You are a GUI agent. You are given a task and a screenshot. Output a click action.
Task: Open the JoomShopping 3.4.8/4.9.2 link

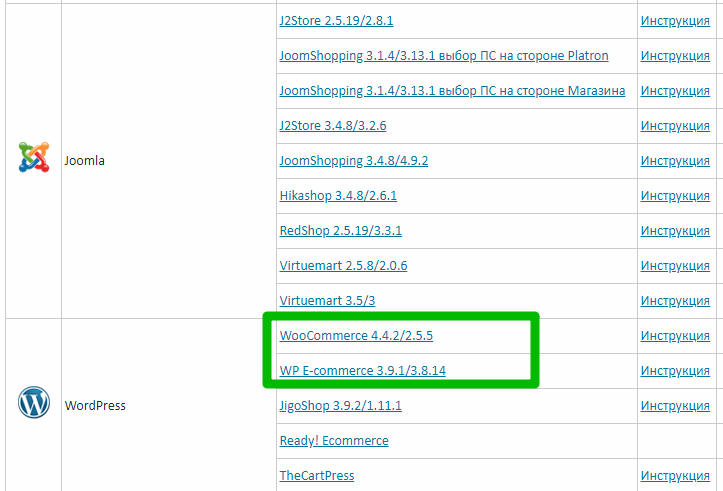pyautogui.click(x=353, y=161)
